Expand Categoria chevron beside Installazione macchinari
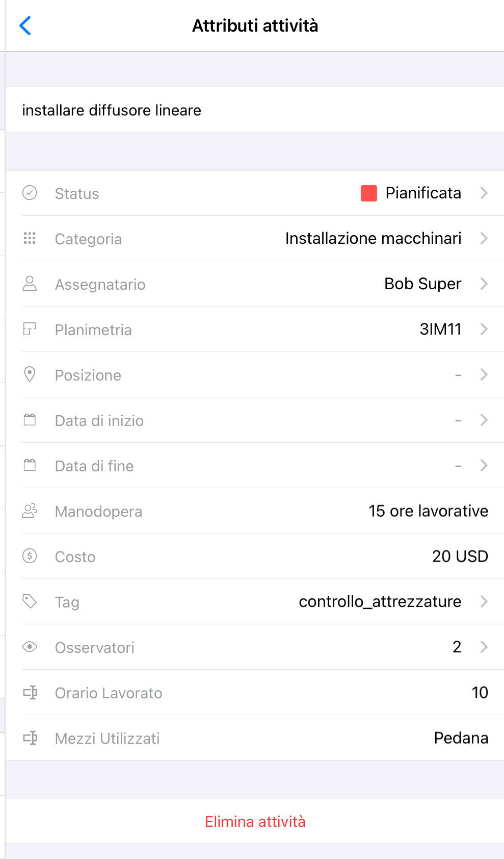504x859 pixels. click(484, 238)
